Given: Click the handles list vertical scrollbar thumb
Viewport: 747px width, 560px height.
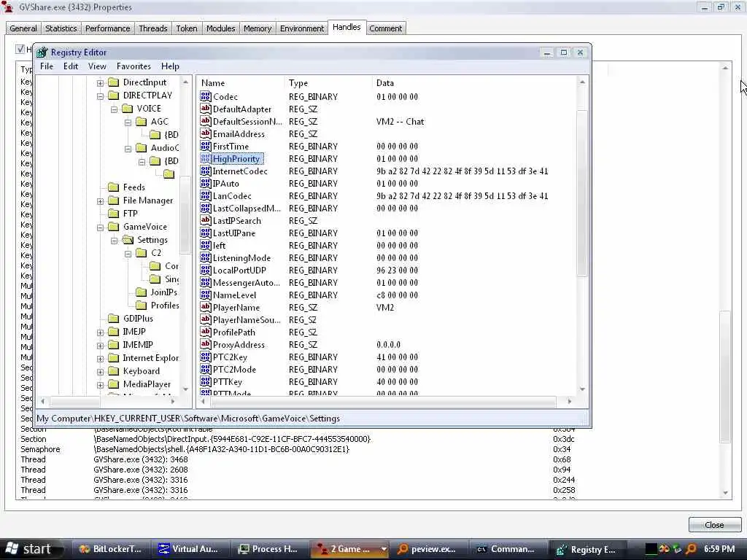Looking at the screenshot, I should (x=725, y=376).
